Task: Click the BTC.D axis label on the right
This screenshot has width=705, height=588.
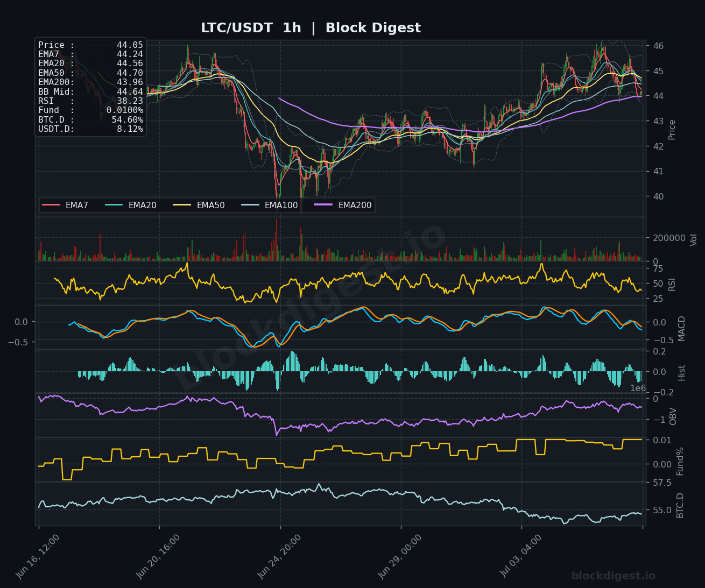Action: pyautogui.click(x=680, y=505)
